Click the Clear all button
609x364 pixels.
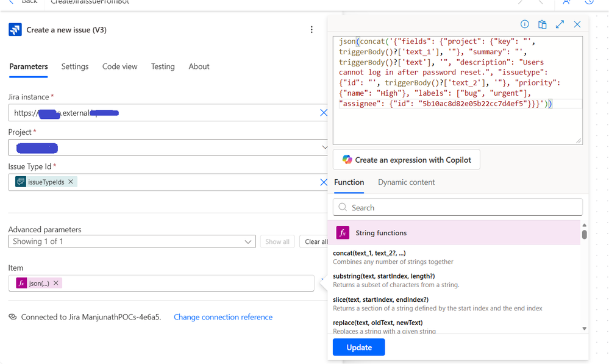coord(314,241)
